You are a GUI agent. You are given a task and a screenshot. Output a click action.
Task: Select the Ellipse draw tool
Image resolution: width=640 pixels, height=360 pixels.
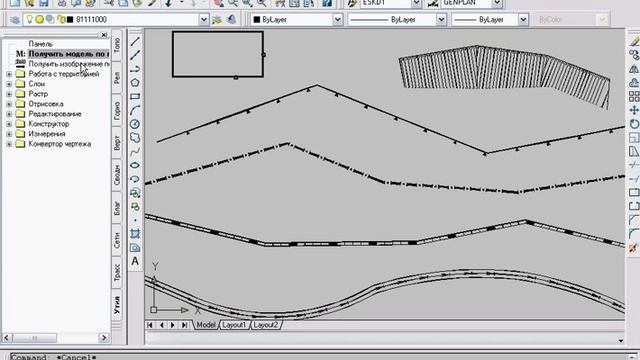(x=135, y=165)
